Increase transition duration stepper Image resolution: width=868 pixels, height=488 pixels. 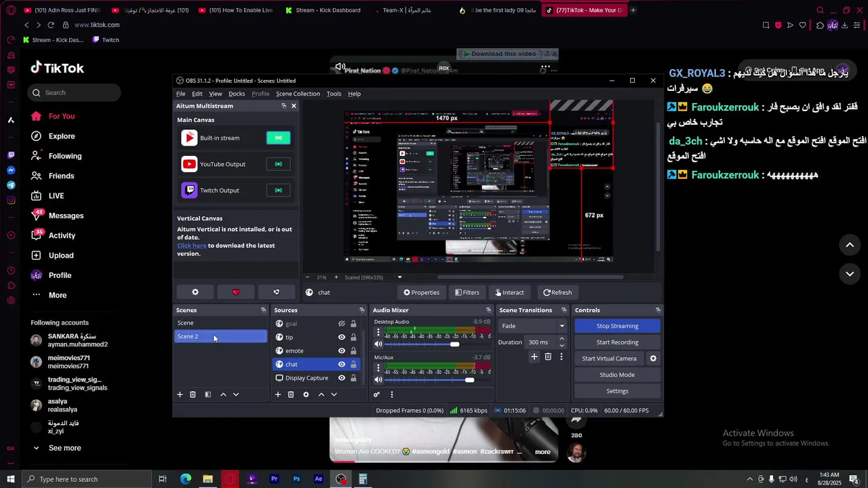point(561,339)
